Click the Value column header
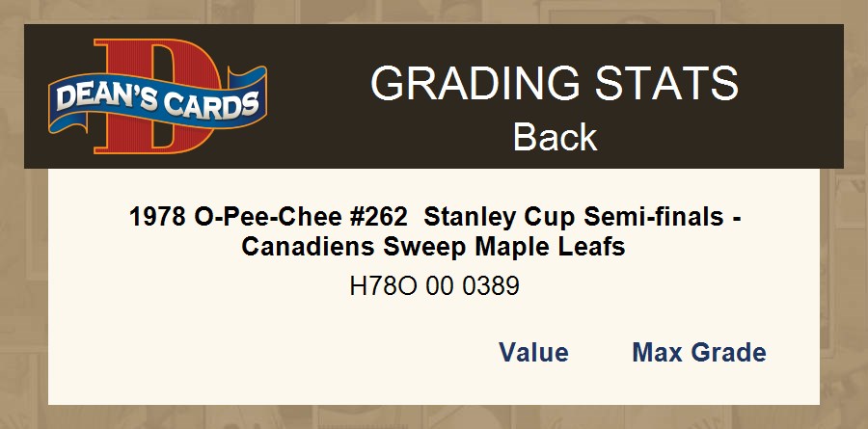 coord(533,353)
